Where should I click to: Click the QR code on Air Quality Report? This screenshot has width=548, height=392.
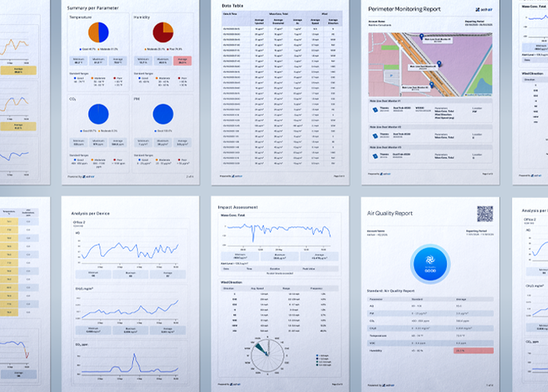(x=485, y=214)
